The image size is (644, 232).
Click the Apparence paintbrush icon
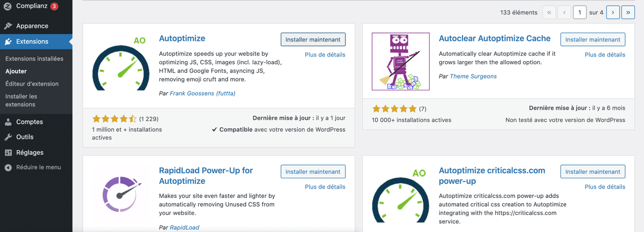coord(8,26)
